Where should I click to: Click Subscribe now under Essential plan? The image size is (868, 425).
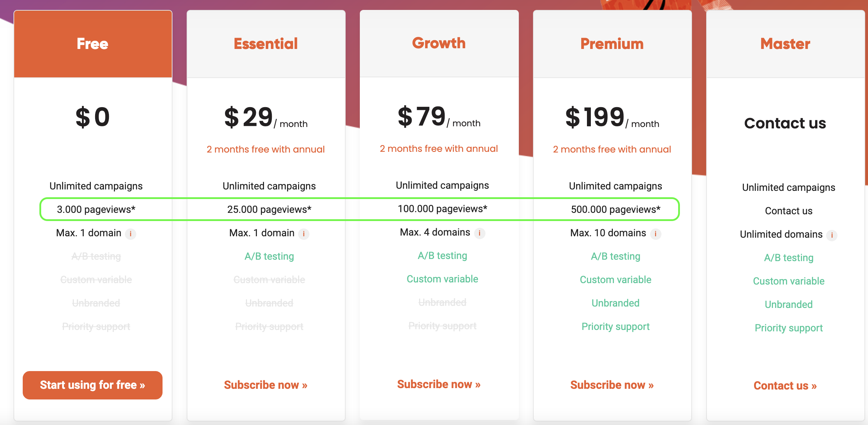[x=265, y=385]
